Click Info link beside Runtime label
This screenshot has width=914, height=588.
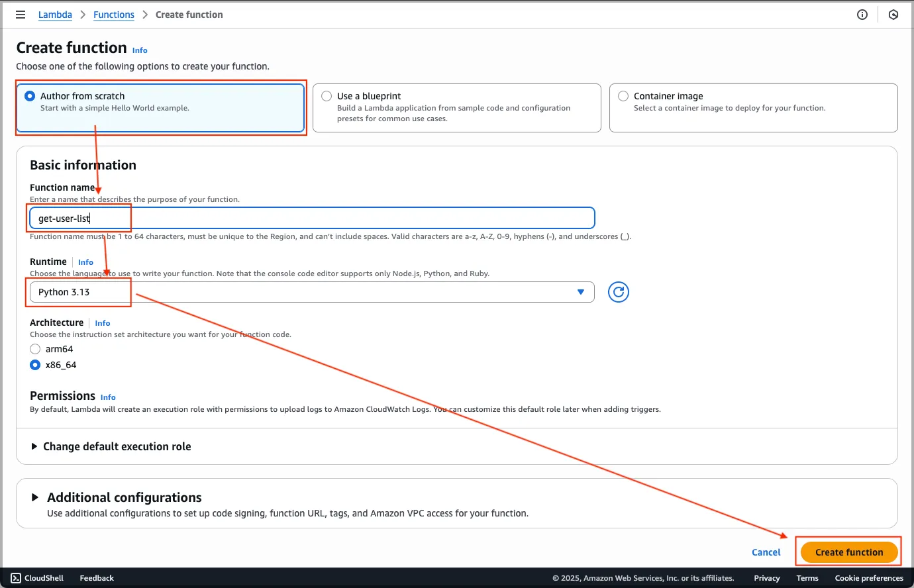click(x=85, y=262)
